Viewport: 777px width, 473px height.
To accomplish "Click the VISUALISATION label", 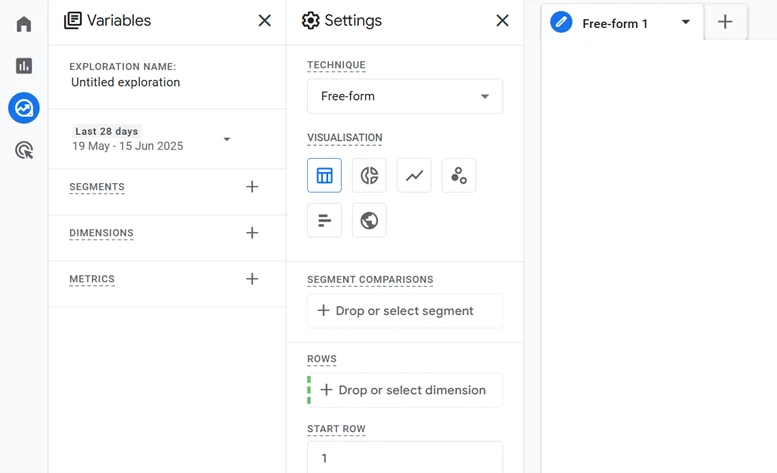I will (345, 138).
